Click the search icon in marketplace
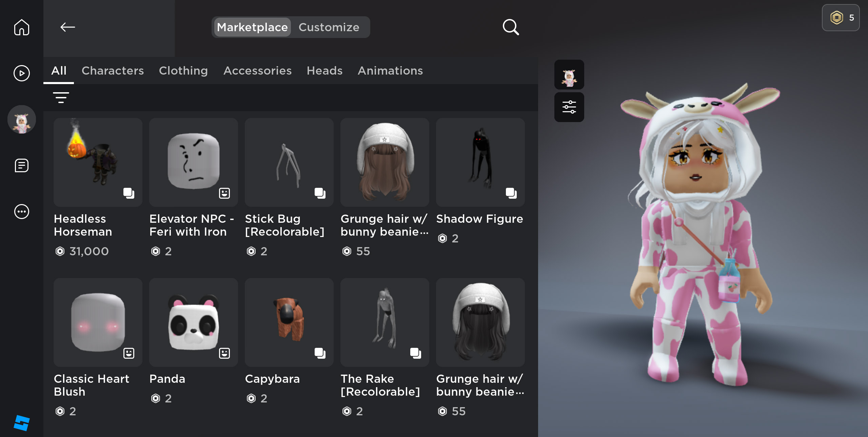The image size is (868, 437). (x=510, y=27)
